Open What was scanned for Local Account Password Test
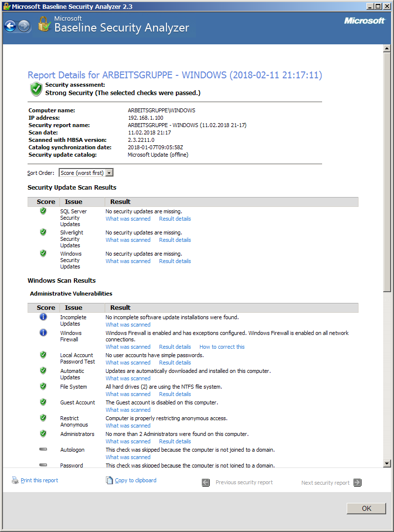Screen dimensions: 394x532 [x=128, y=363]
